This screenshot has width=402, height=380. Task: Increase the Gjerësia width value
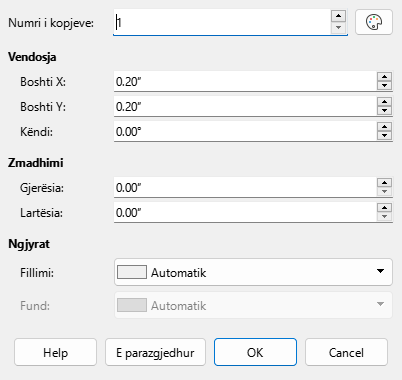click(x=385, y=183)
